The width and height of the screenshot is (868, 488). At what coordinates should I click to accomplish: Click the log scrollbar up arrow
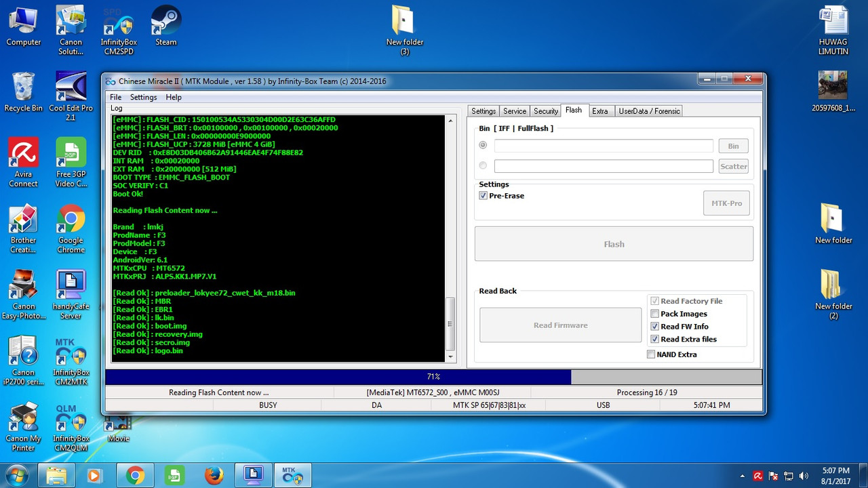451,121
